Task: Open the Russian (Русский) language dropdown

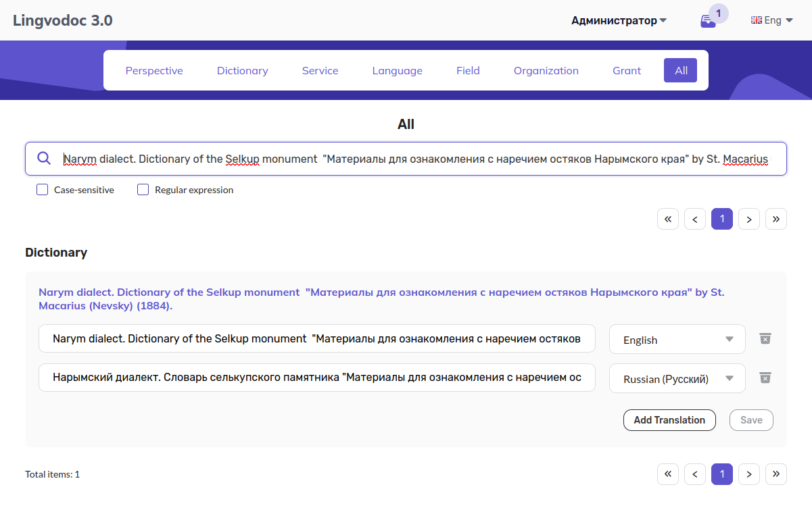Action: [677, 378]
